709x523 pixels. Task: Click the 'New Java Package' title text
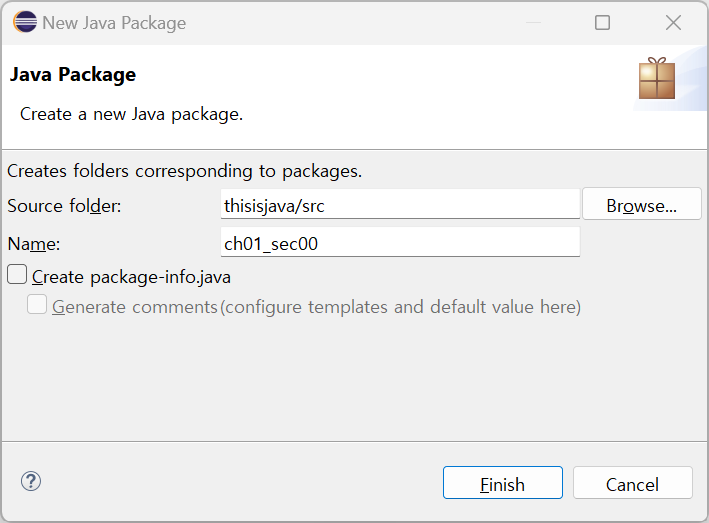tap(114, 22)
